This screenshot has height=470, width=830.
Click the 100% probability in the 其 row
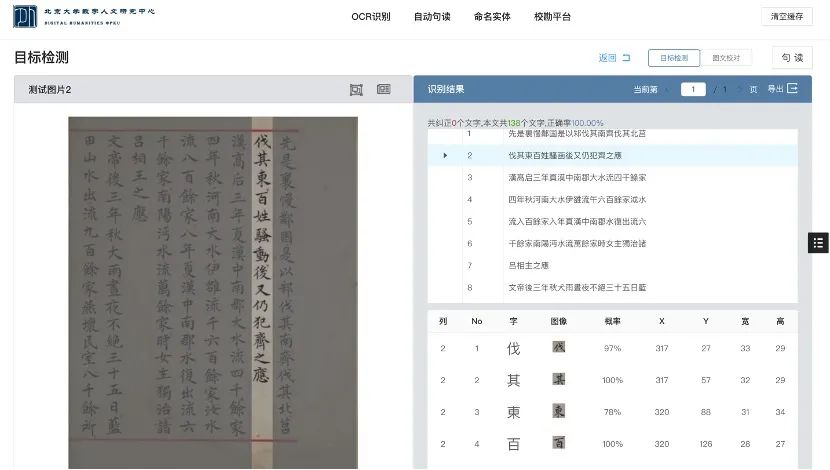612,380
